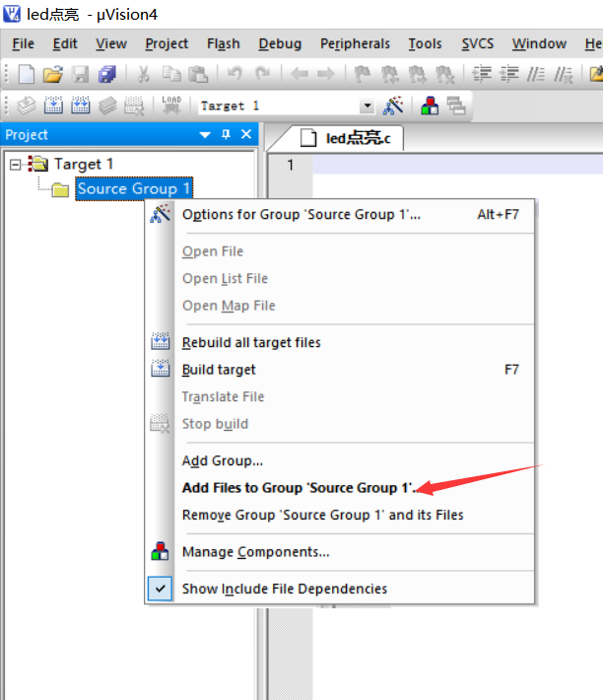Open Project panel dropdown triangle menu

[x=205, y=135]
